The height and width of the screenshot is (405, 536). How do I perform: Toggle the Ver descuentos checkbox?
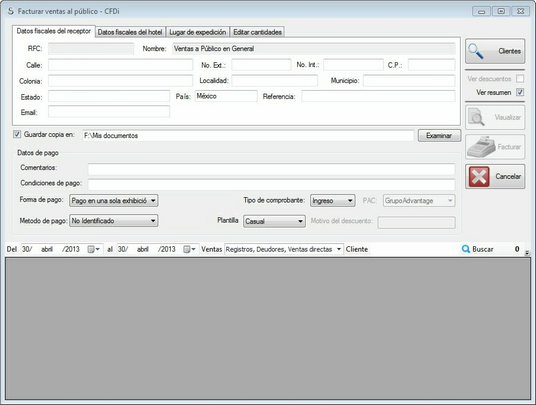520,79
